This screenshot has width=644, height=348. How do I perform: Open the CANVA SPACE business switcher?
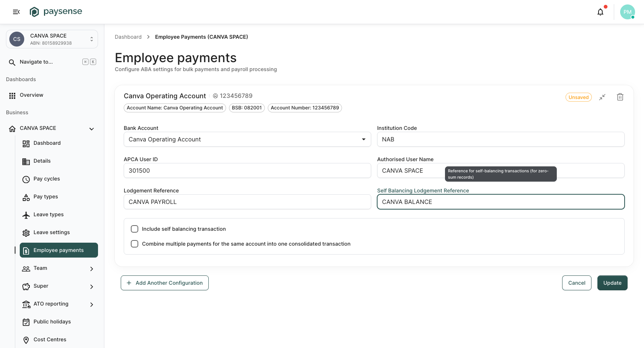click(52, 39)
